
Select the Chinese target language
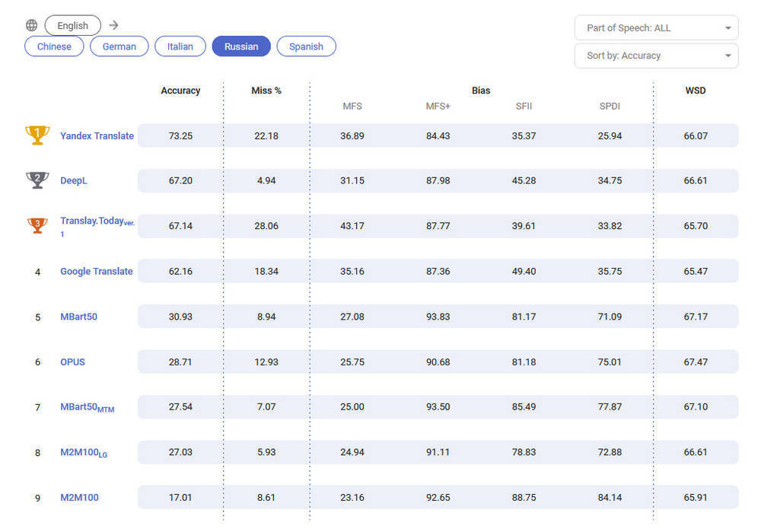[x=54, y=46]
